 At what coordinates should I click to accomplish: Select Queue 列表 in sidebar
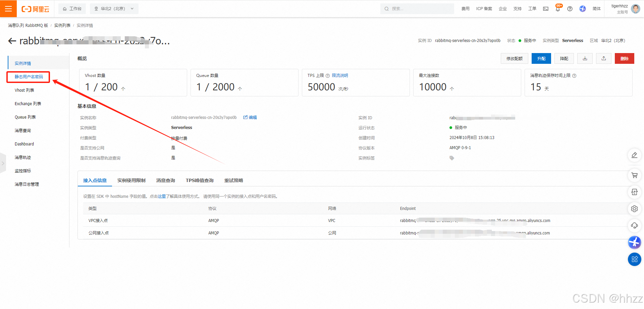tap(25, 117)
